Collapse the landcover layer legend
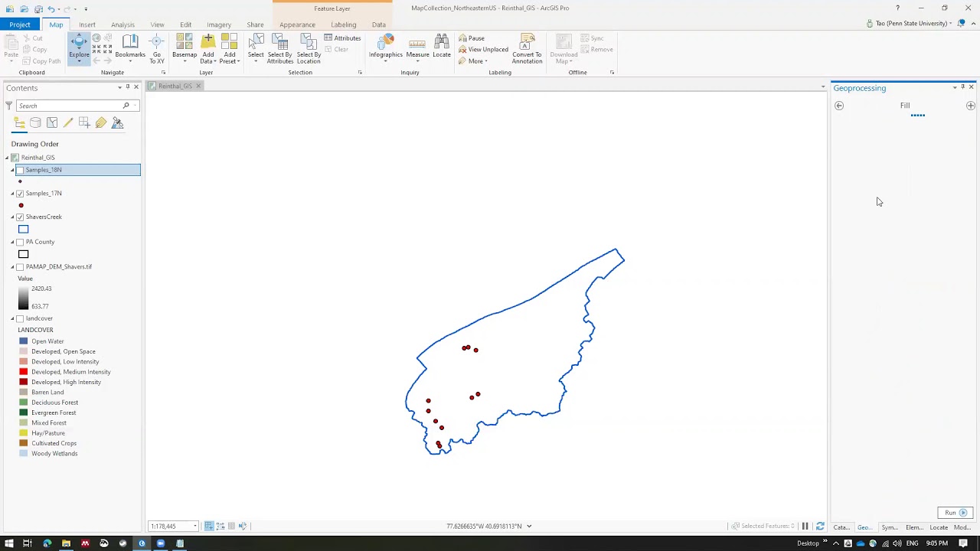This screenshot has width=980, height=551. pyautogui.click(x=12, y=318)
